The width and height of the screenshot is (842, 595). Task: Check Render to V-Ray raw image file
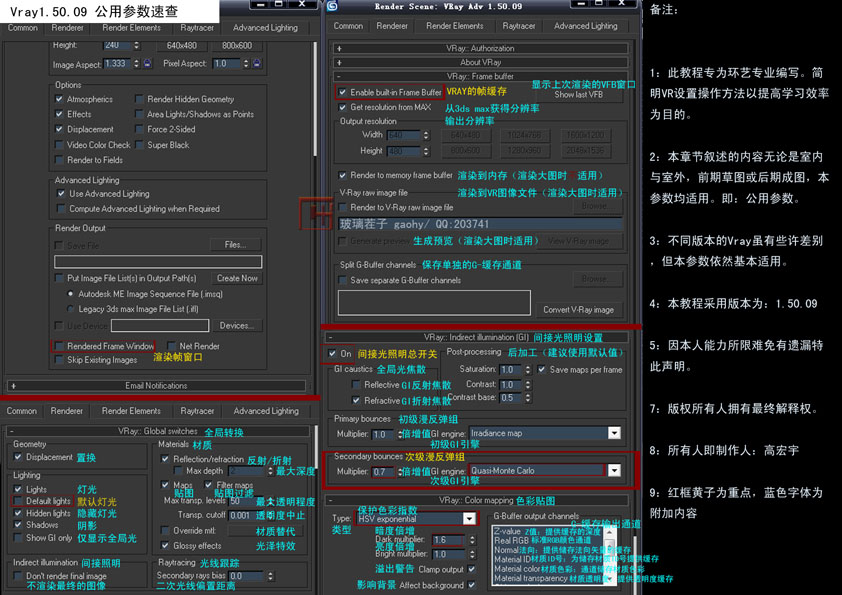[342, 207]
